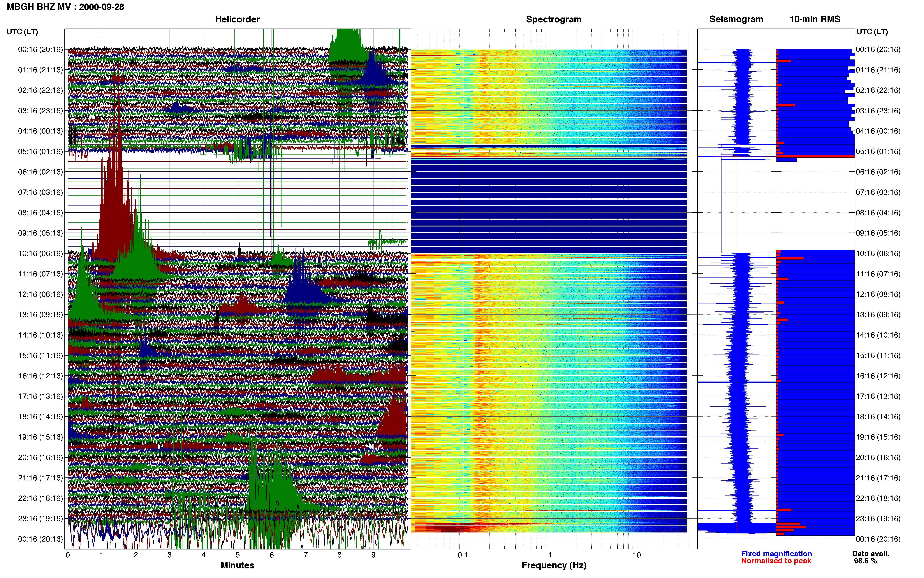Click left-axis time label 13:16 (09:16)
The image size is (924, 578).
coord(41,315)
